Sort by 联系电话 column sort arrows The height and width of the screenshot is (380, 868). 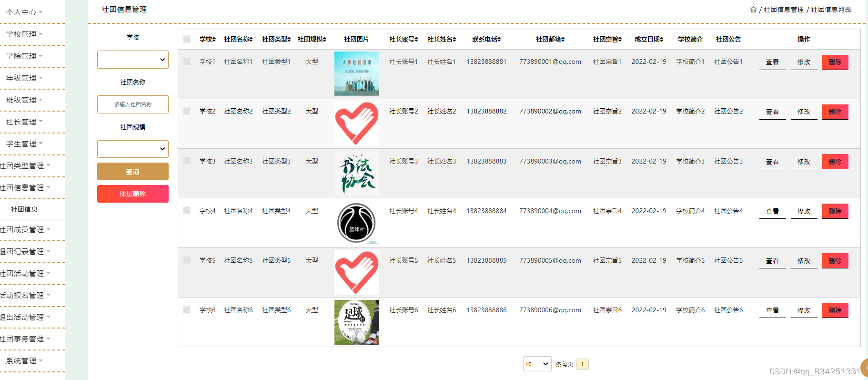click(x=499, y=40)
